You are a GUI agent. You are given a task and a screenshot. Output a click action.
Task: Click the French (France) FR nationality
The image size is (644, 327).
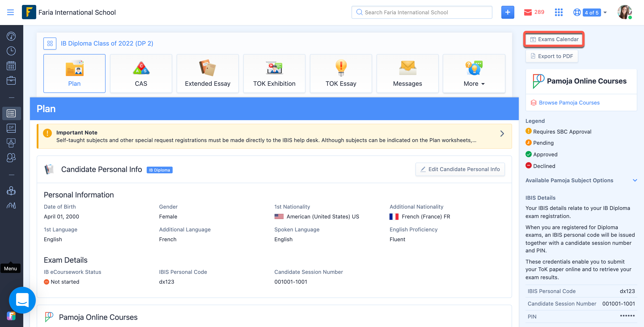tap(426, 217)
